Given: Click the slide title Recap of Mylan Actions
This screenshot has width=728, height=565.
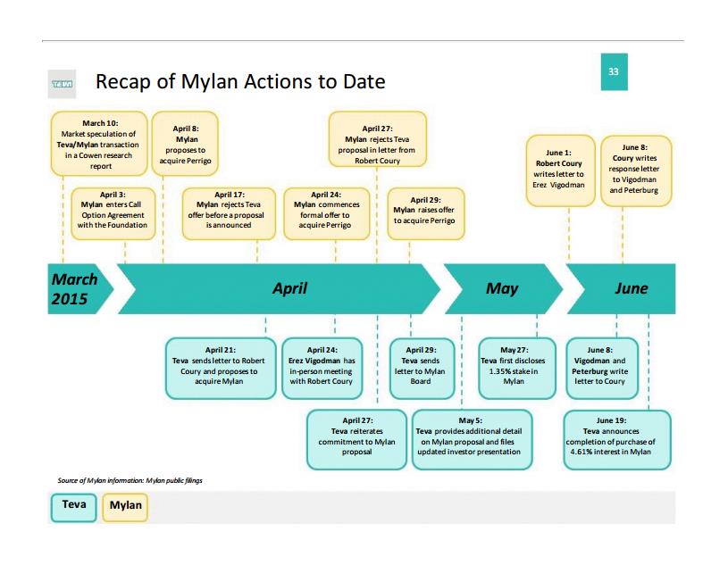Looking at the screenshot, I should pyautogui.click(x=240, y=82).
